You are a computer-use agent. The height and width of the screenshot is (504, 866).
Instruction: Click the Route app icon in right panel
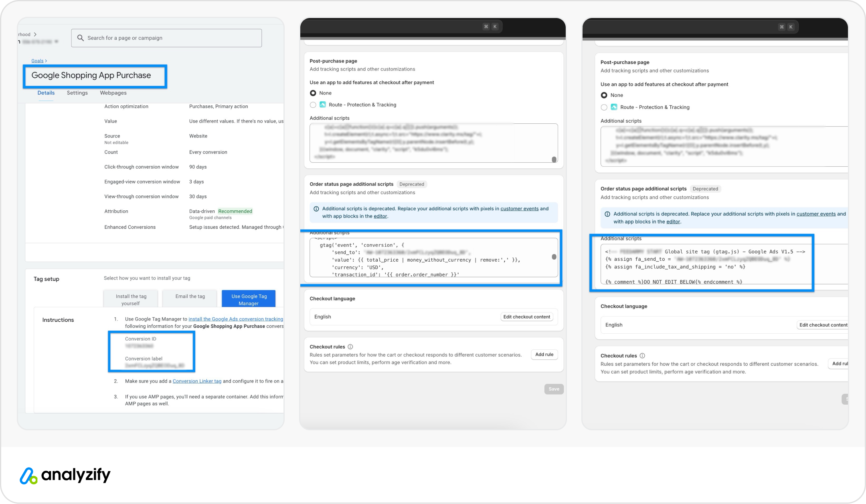coord(614,107)
